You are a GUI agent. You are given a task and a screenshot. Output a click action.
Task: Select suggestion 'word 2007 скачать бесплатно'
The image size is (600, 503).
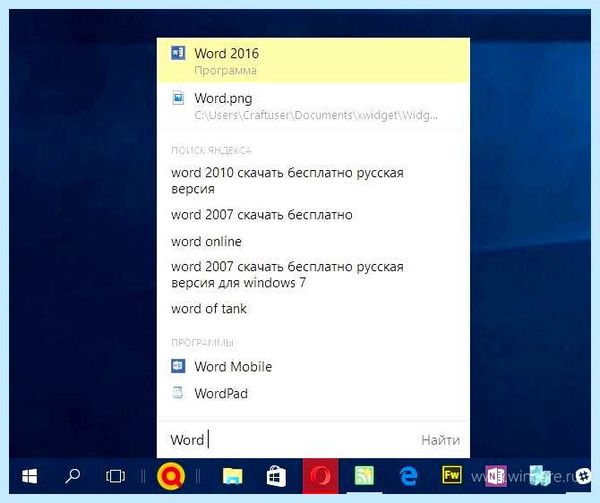pyautogui.click(x=262, y=215)
